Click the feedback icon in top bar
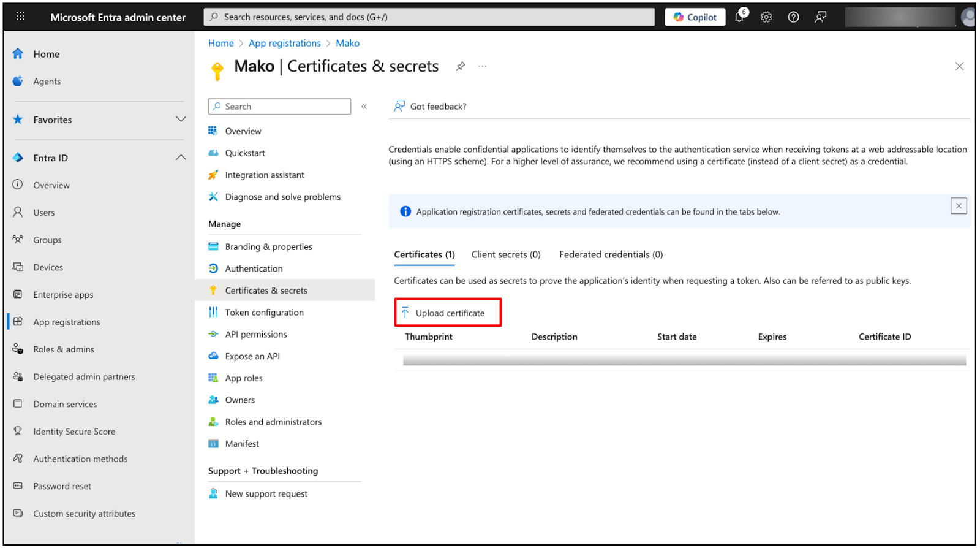 coord(821,17)
